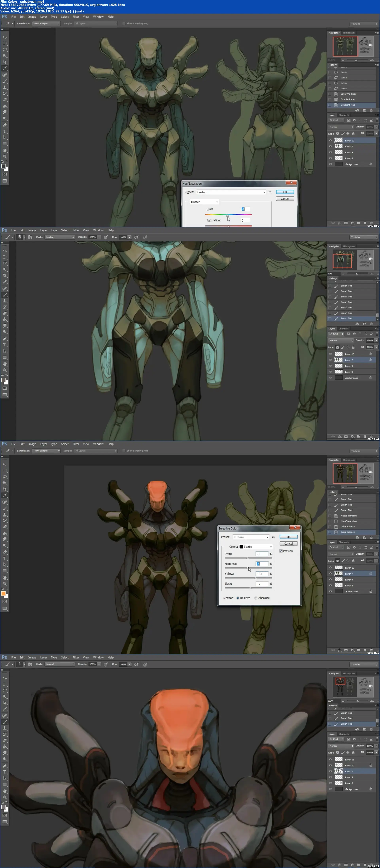This screenshot has width=380, height=868.
Task: In 00:09:42 frame, select the Rectangular Marquee tool
Action: click(x=5, y=257)
